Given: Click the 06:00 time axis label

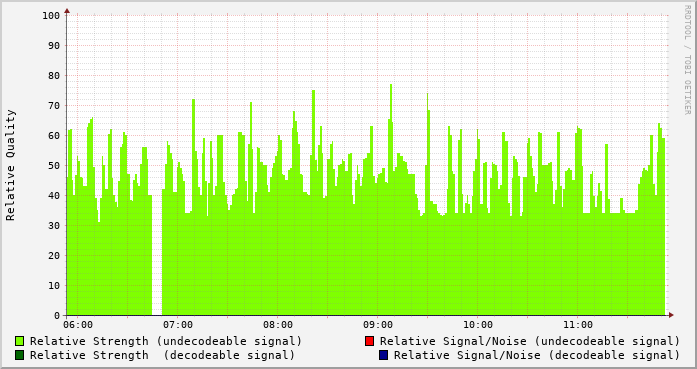Looking at the screenshot, I should [x=78, y=325].
